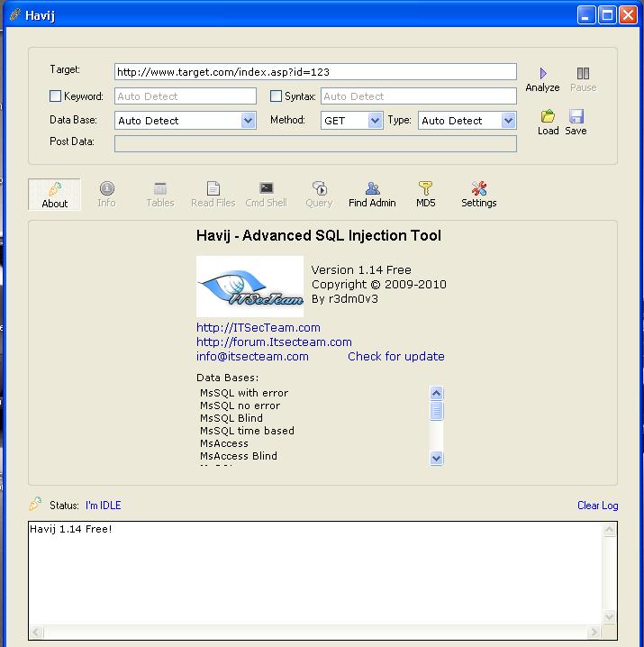Click the info@itsecteam.com email link
The width and height of the screenshot is (644, 647).
pyautogui.click(x=252, y=357)
